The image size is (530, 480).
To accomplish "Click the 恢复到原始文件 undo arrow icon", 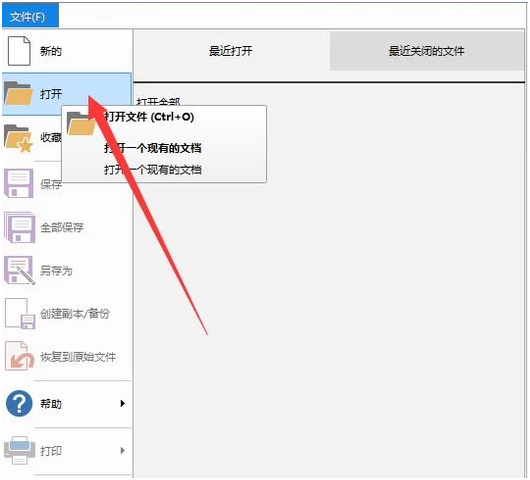I will pos(20,356).
